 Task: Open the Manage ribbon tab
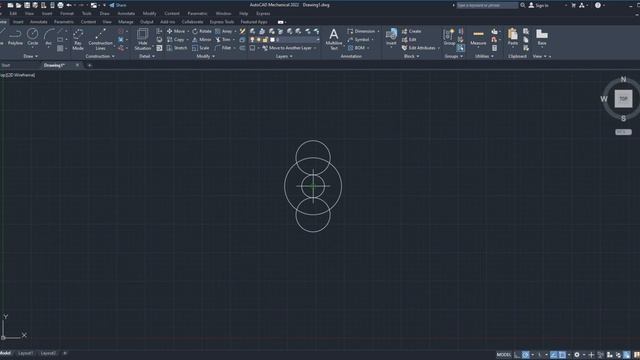tap(126, 22)
